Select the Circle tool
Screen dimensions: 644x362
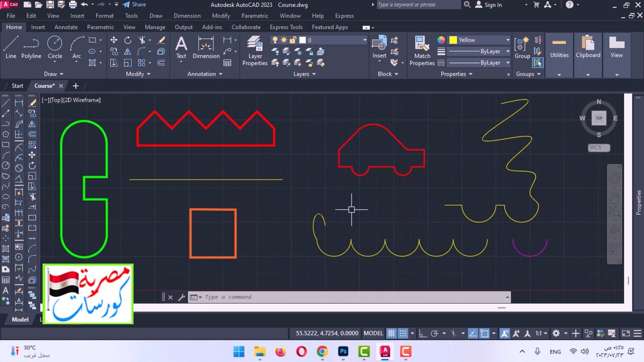[x=55, y=48]
